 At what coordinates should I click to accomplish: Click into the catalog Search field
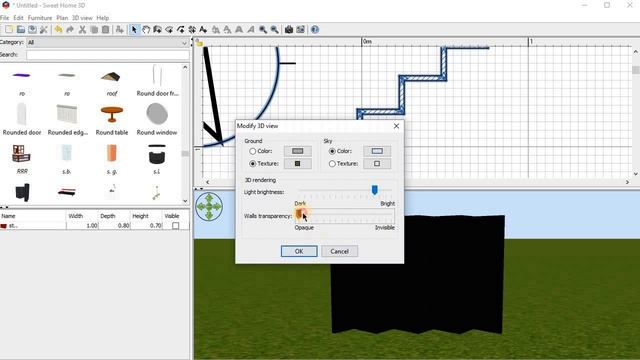[x=108, y=55]
